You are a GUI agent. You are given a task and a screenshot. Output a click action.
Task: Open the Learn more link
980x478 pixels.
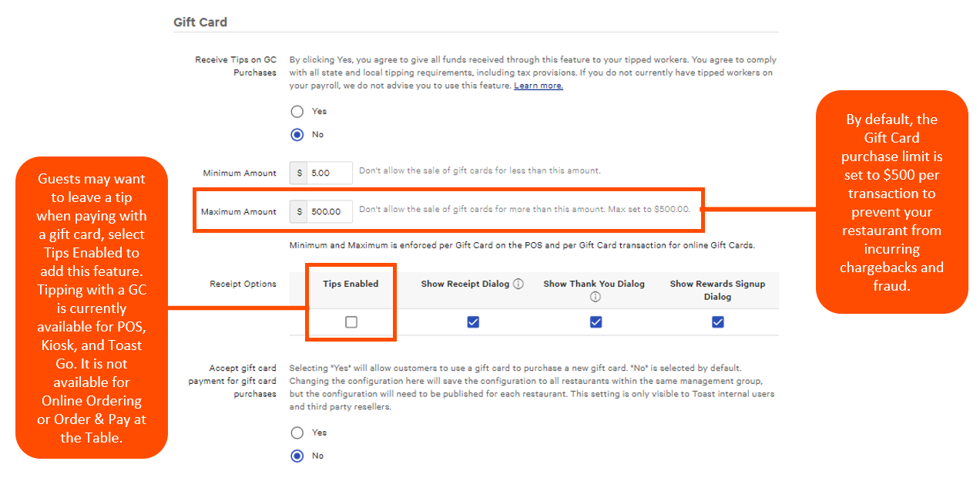point(539,86)
